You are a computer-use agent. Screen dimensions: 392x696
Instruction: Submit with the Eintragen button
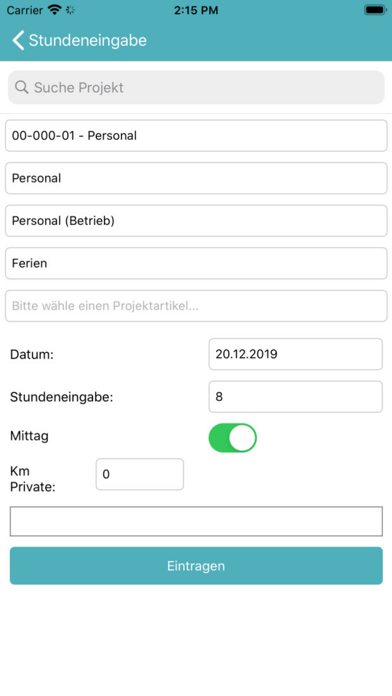196,566
